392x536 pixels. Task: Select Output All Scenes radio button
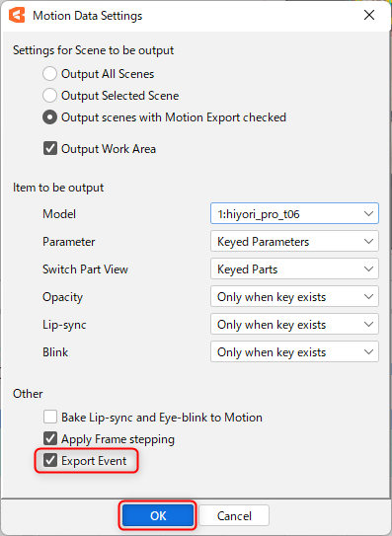point(49,74)
